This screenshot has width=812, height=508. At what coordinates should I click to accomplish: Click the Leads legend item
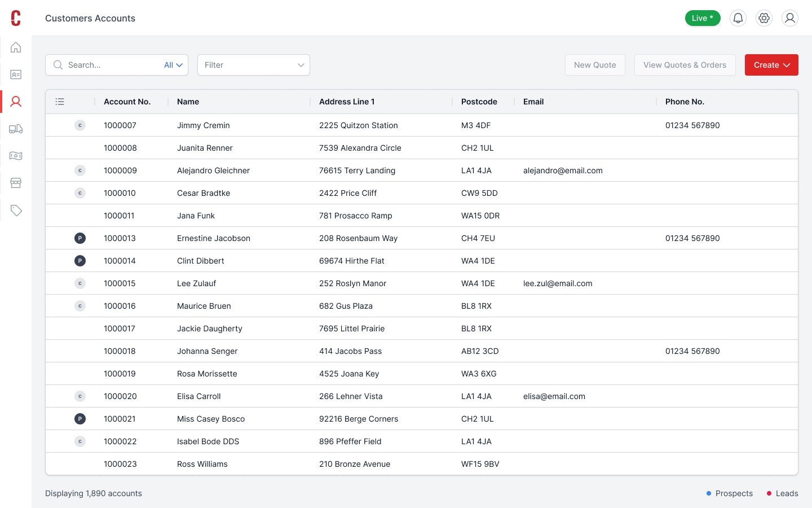tap(782, 493)
